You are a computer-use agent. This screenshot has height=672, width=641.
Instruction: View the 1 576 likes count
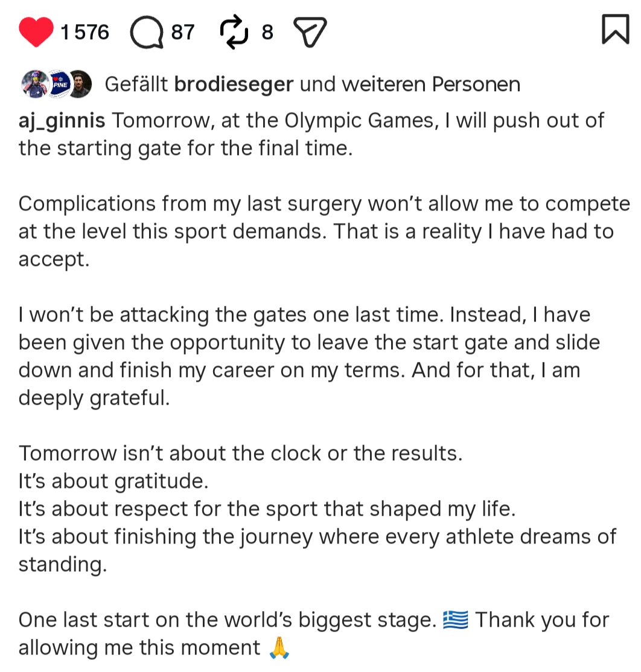(85, 32)
